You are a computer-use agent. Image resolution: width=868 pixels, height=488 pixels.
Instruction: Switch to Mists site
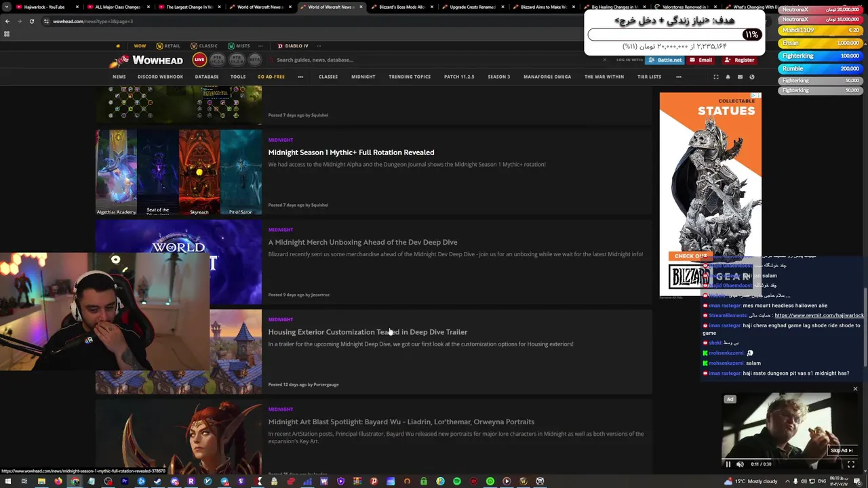239,46
